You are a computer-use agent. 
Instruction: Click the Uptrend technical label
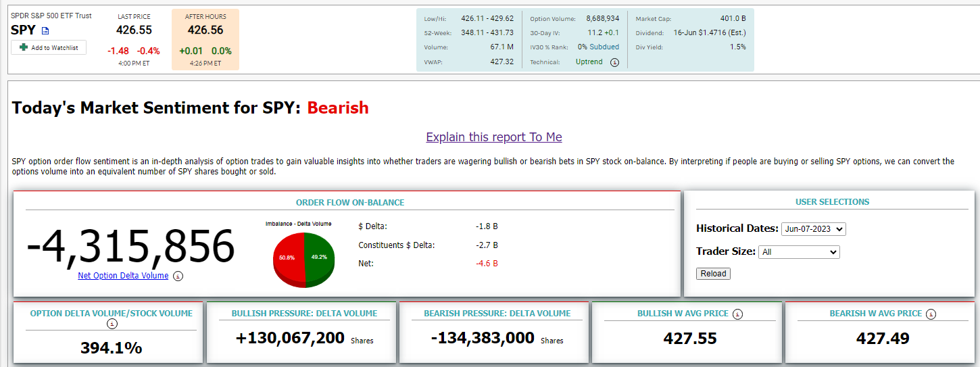[x=589, y=62]
